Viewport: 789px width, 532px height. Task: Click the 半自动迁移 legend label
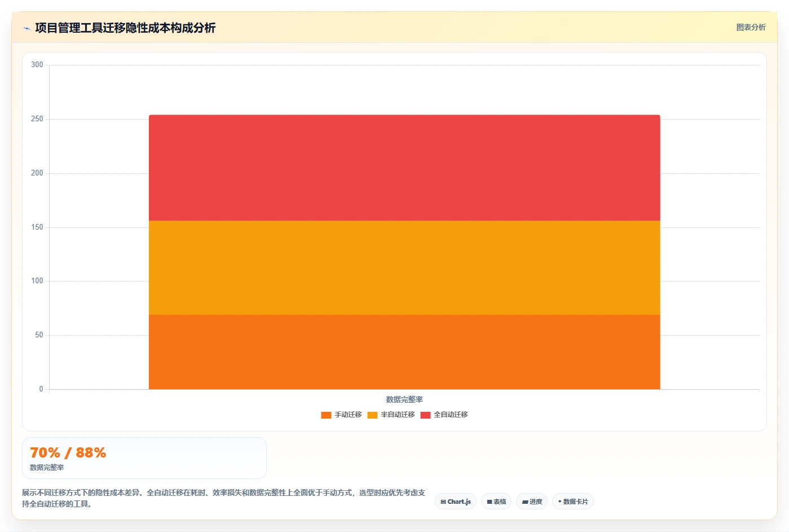tap(398, 415)
